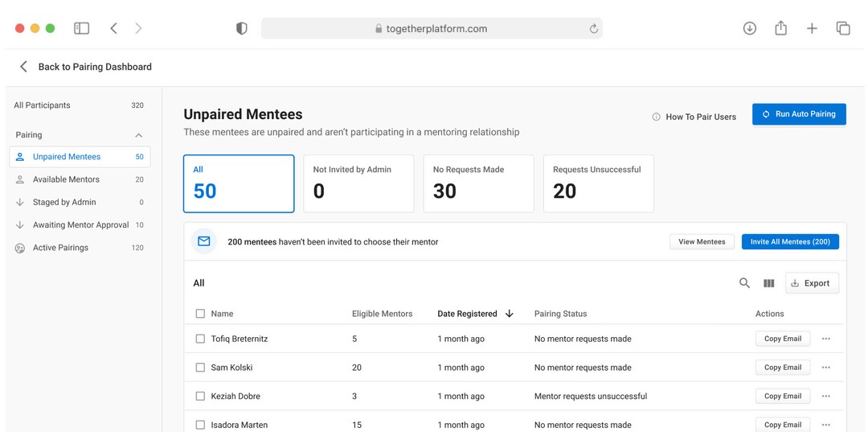Click the privacy shield icon
The height and width of the screenshot is (432, 868).
tap(241, 28)
